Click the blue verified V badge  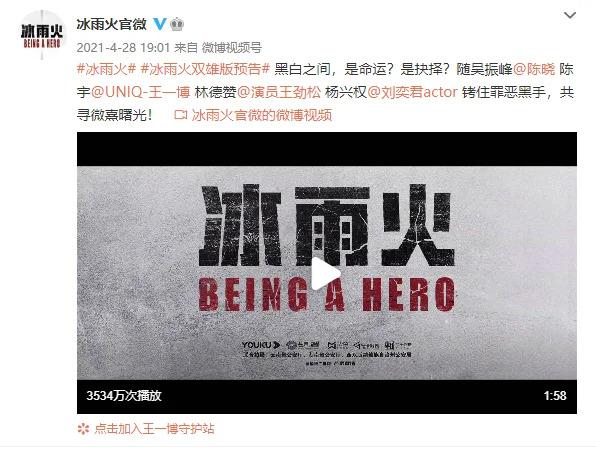click(x=160, y=24)
